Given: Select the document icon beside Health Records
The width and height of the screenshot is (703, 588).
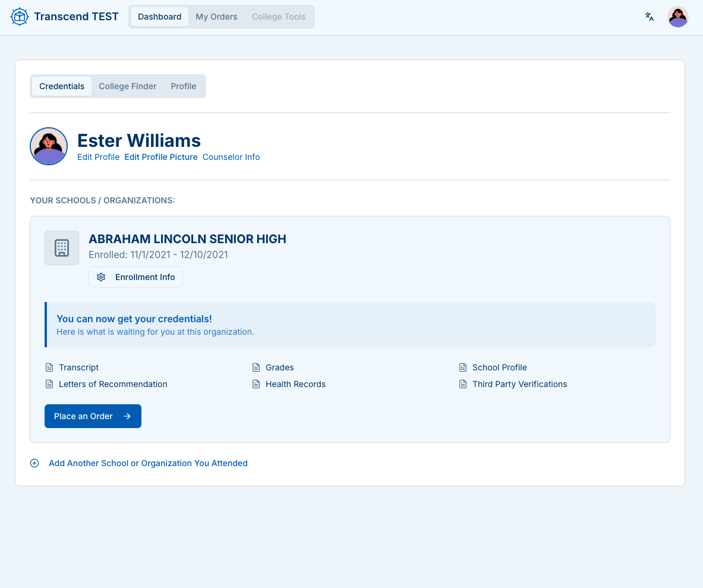Looking at the screenshot, I should point(256,383).
